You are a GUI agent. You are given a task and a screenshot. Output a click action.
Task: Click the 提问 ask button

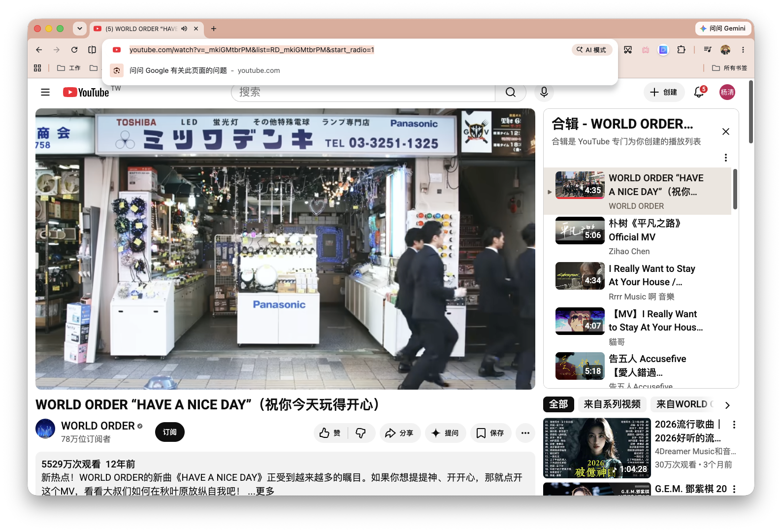pos(445,433)
